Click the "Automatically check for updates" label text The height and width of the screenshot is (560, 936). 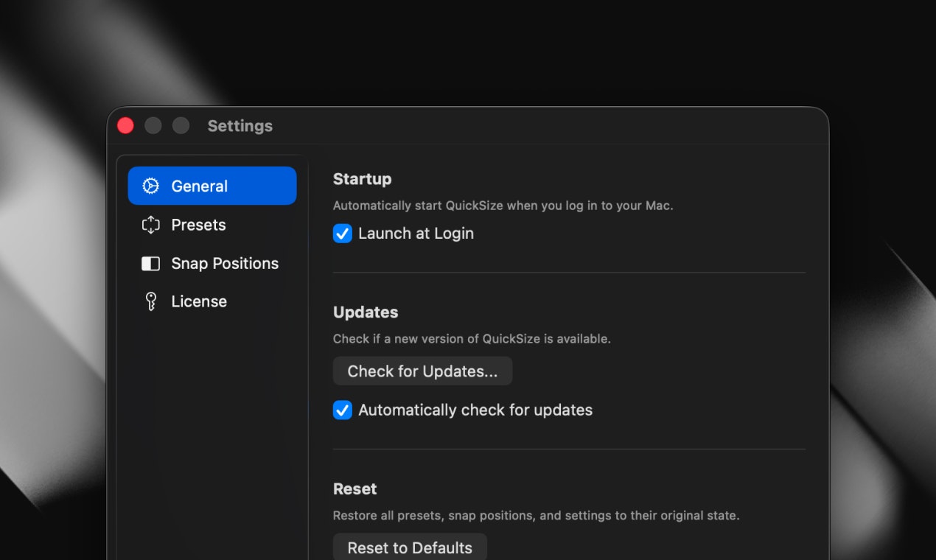[x=475, y=410]
